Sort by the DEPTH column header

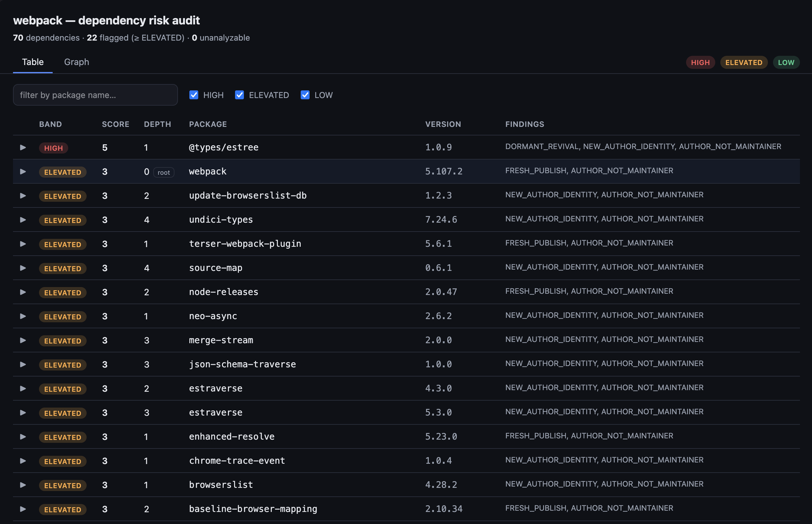pos(158,124)
